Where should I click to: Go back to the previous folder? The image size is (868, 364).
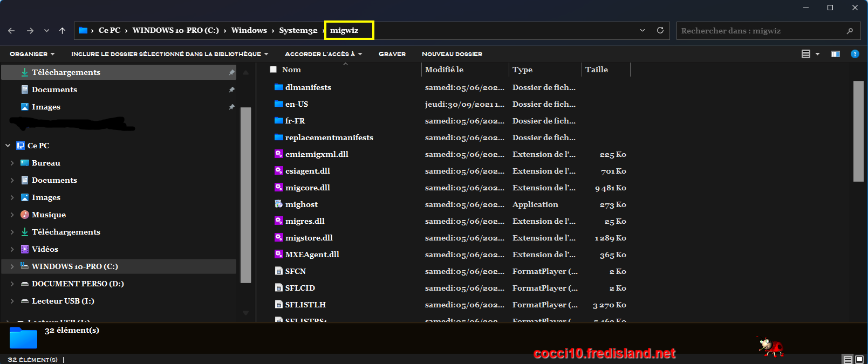11,31
